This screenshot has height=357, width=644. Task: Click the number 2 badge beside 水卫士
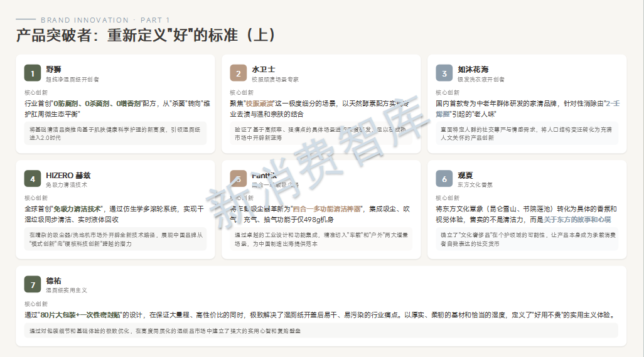[239, 73]
